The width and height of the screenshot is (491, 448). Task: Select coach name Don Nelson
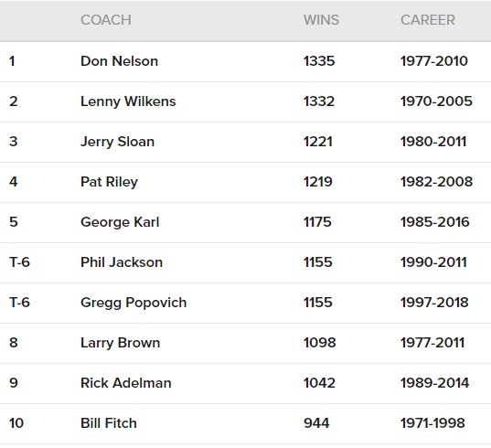tap(119, 61)
